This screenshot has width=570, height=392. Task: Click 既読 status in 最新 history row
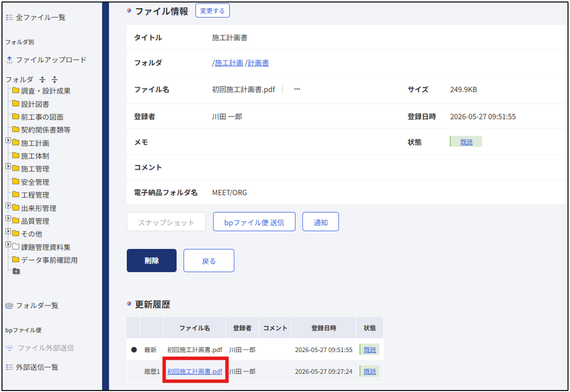point(370,350)
